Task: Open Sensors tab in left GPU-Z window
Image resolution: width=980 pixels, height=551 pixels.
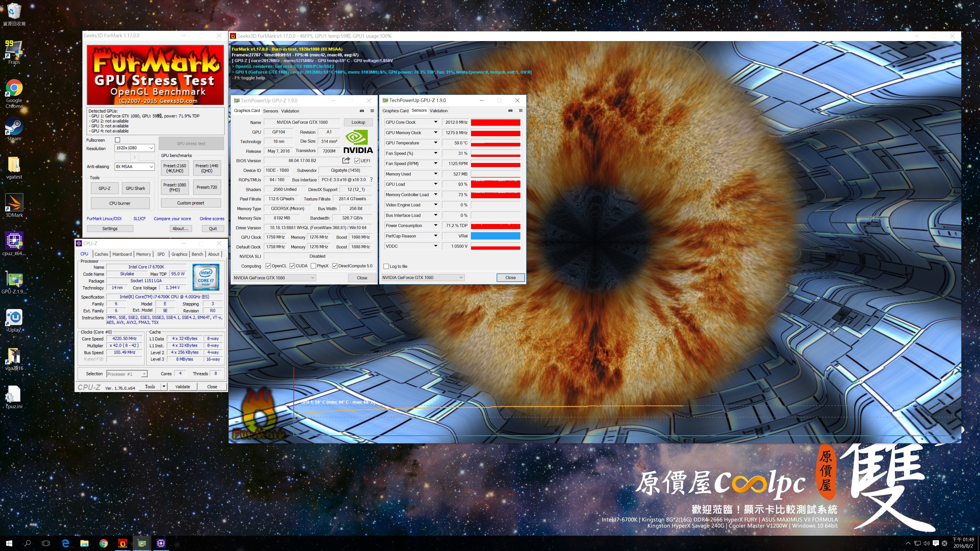Action: pos(271,111)
